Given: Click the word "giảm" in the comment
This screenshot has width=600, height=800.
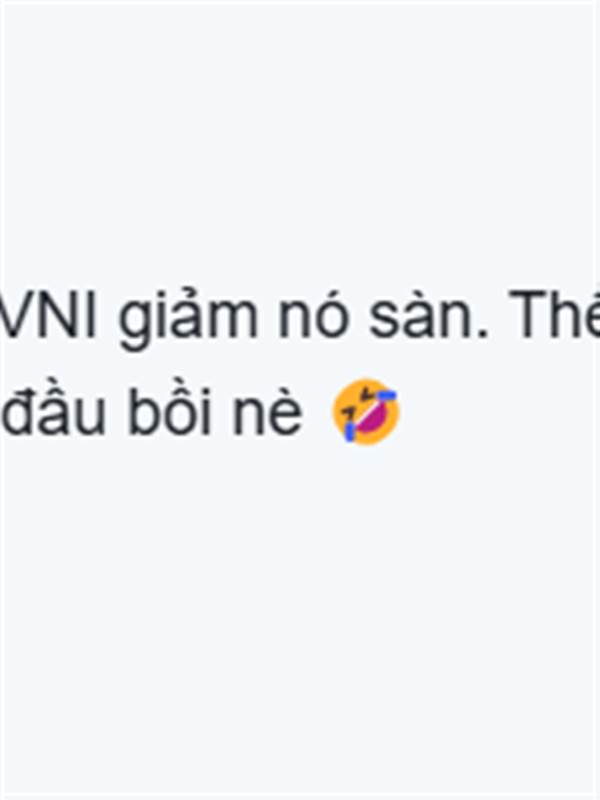Looking at the screenshot, I should [188, 316].
